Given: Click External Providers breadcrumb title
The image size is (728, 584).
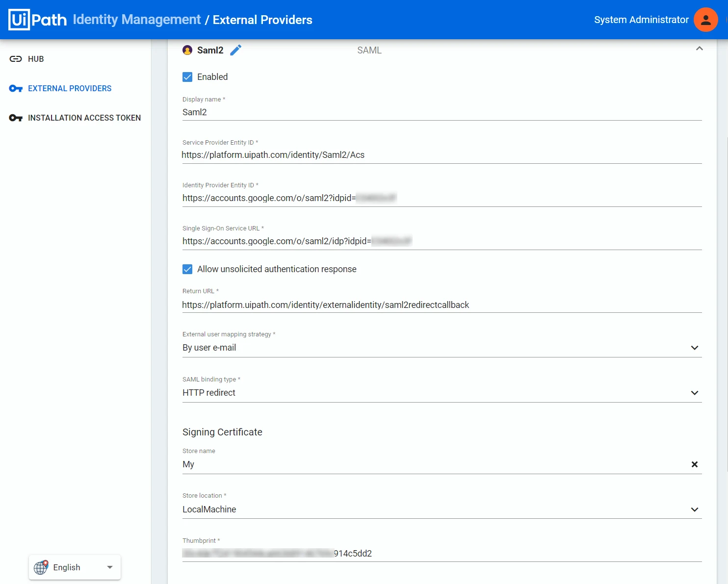Looking at the screenshot, I should point(262,20).
